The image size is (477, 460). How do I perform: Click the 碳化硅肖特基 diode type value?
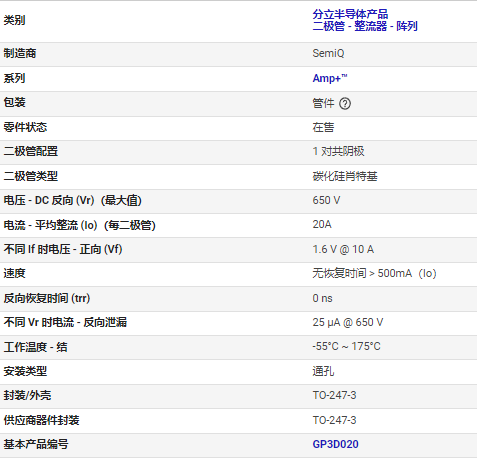(345, 176)
